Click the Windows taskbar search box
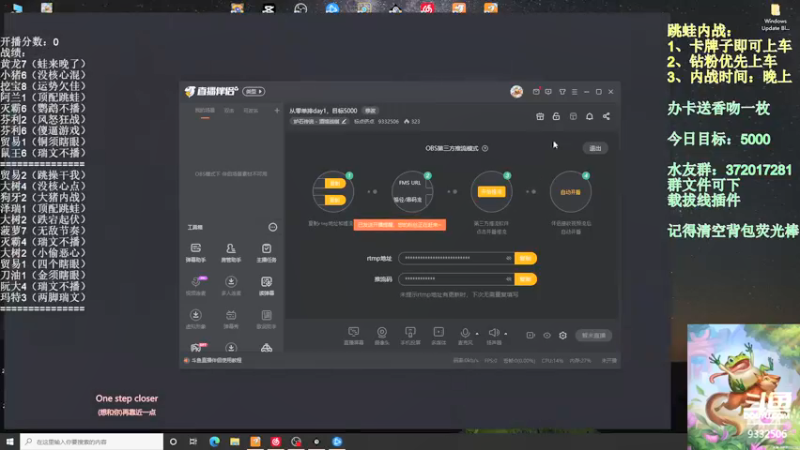The image size is (800, 450). pyautogui.click(x=91, y=441)
